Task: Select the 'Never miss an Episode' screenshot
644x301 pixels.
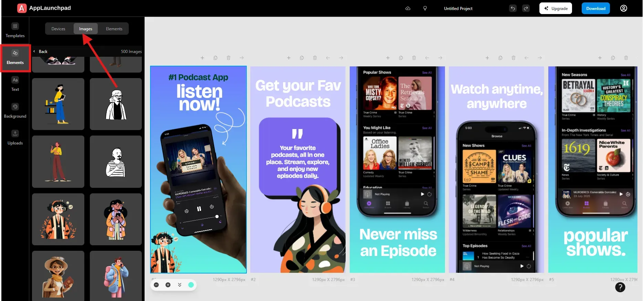Action: click(397, 170)
